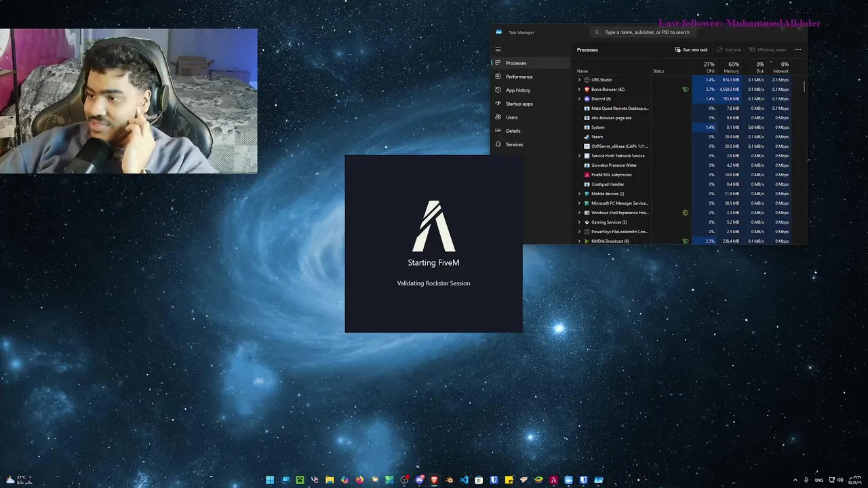
Task: Click the volume speaker tray icon
Action: click(x=840, y=480)
